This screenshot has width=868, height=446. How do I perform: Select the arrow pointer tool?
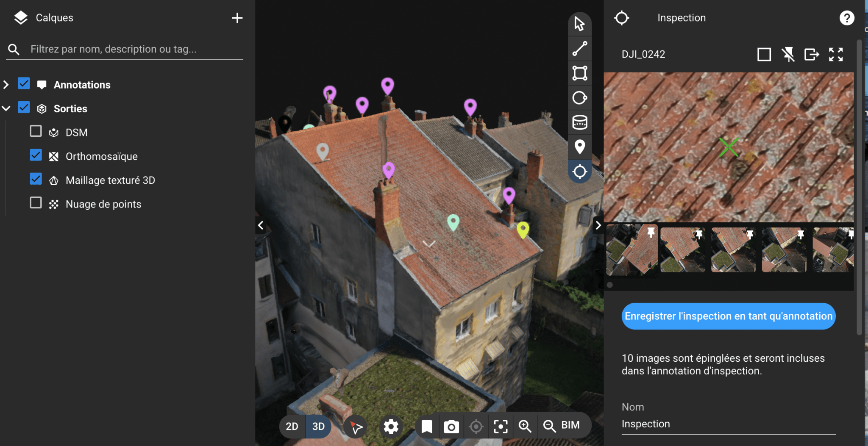click(579, 24)
